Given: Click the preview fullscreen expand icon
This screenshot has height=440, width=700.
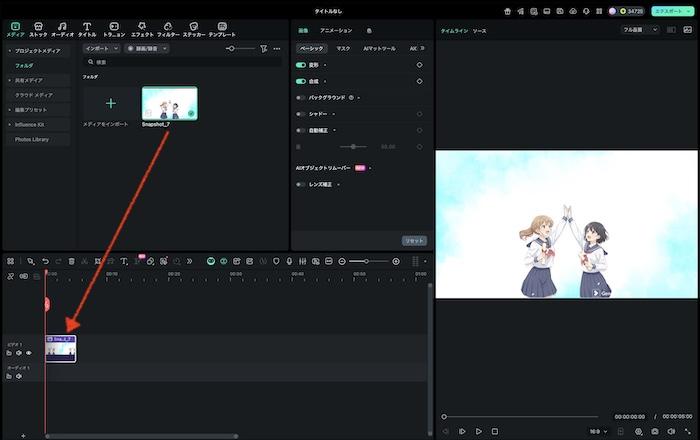Looking at the screenshot, I should click(688, 432).
